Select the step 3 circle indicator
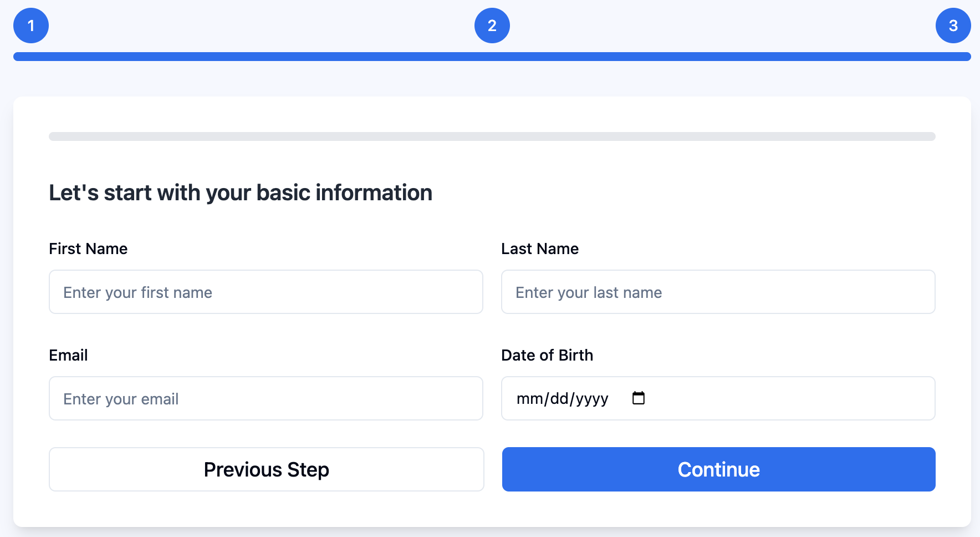Image resolution: width=980 pixels, height=537 pixels. tap(953, 26)
